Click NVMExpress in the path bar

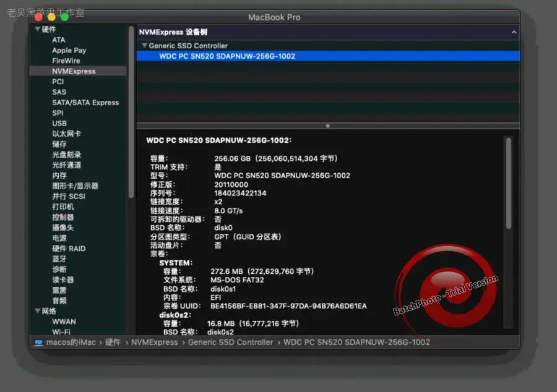155,343
